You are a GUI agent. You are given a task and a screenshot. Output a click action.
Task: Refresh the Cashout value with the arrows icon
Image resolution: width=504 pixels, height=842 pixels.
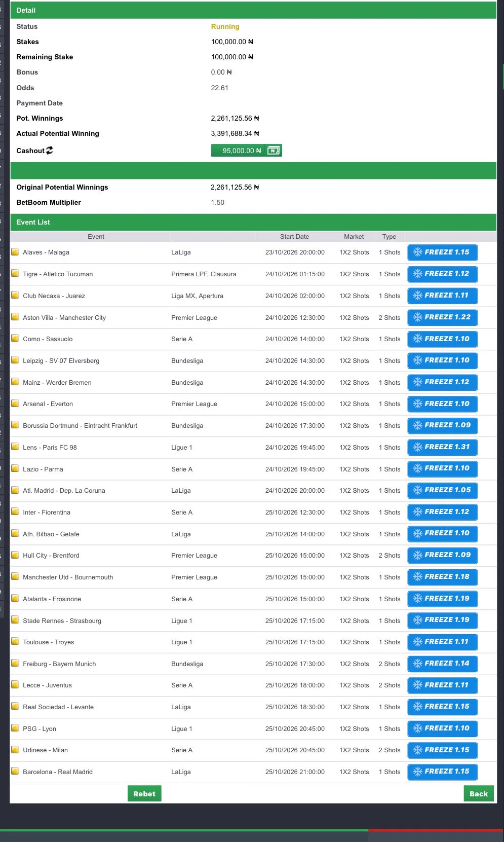pyautogui.click(x=49, y=151)
